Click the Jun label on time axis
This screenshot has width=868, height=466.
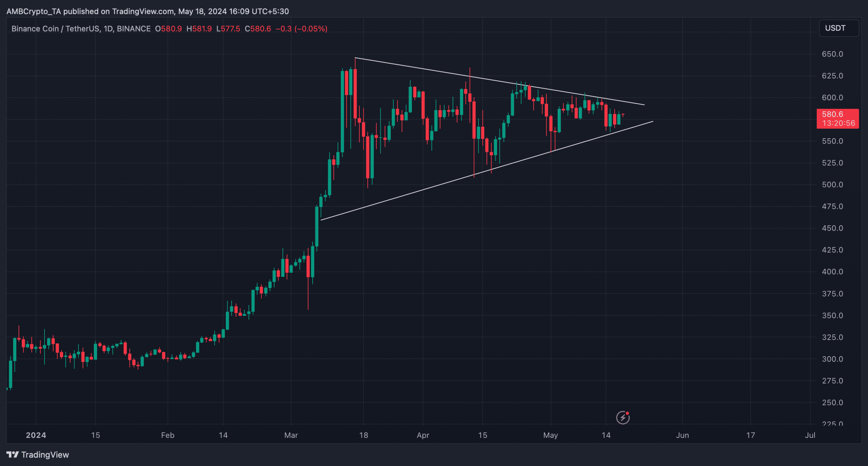click(x=682, y=435)
